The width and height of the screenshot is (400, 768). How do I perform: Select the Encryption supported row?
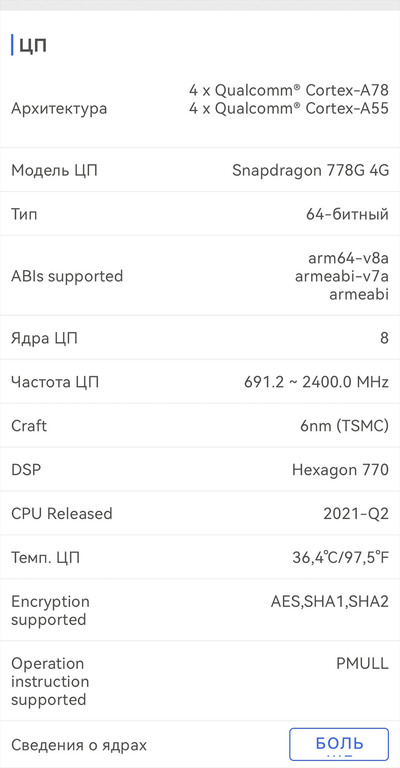[x=200, y=610]
